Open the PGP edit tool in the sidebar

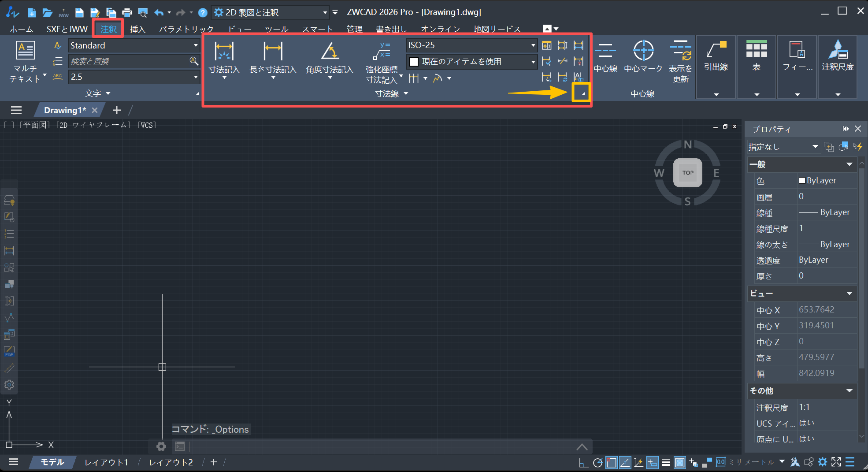tap(9, 351)
